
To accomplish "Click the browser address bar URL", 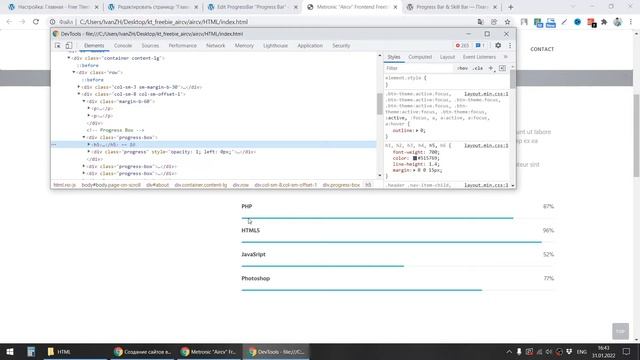I will tap(164, 22).
